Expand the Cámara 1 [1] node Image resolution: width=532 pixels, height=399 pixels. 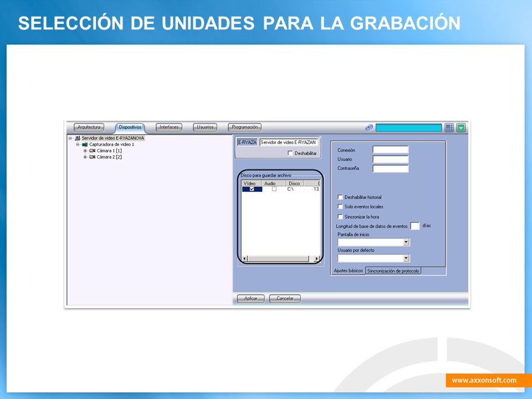pyautogui.click(x=85, y=151)
